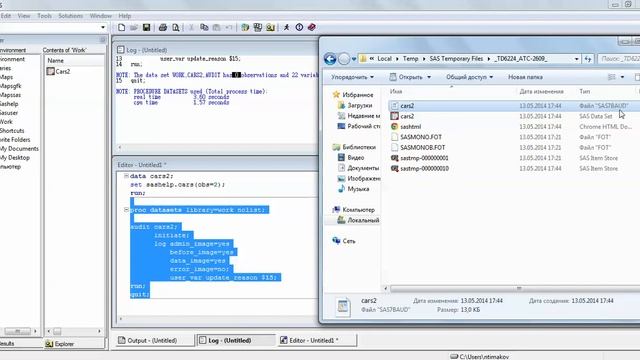The image size is (640, 360).
Task: Open the address bar history dropdown
Action: tap(576, 59)
